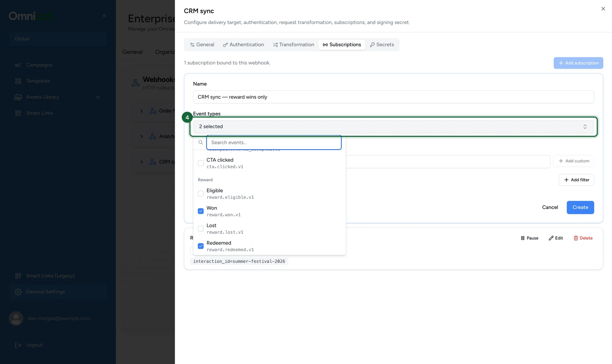Viewport: 612px width, 364px height.
Task: Expand the Assets Library chevron
Action: coord(98,97)
